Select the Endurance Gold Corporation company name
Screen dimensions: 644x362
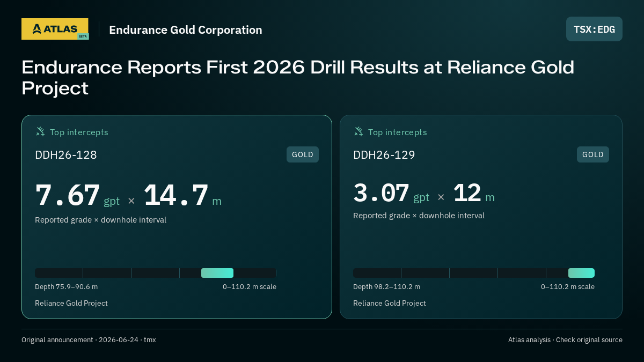[186, 30]
